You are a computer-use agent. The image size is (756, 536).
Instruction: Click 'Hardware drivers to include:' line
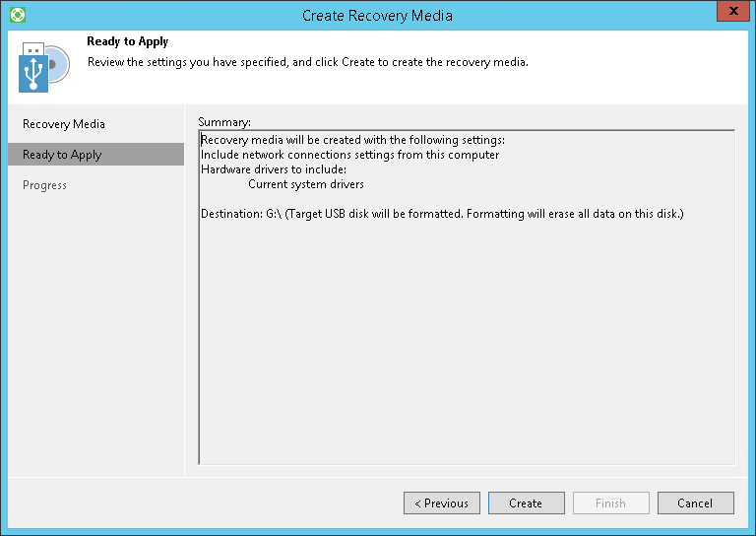pos(274,169)
